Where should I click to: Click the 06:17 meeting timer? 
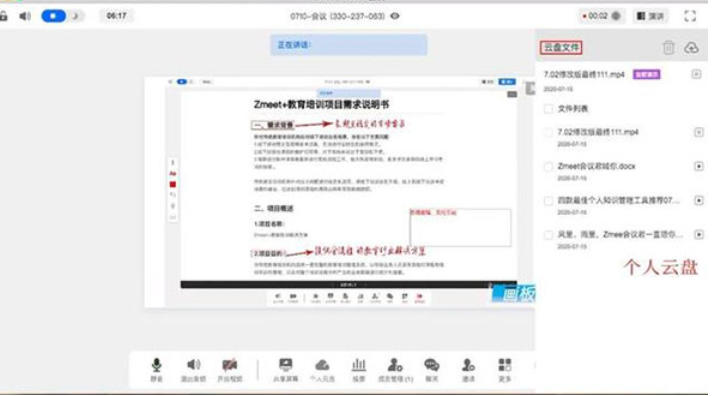coord(117,16)
